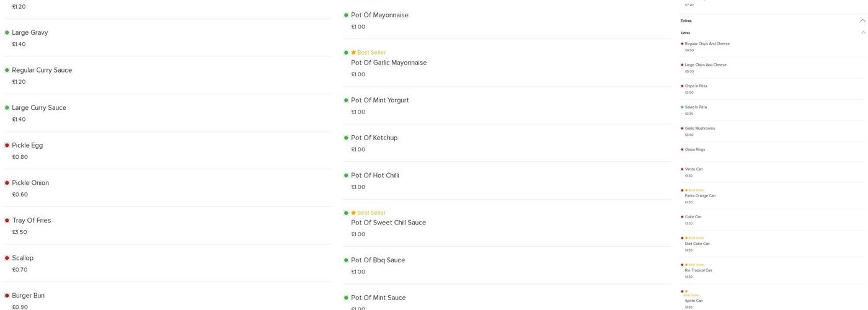Collapse the bold main Extras section chevron
868x310 pixels.
(862, 20)
